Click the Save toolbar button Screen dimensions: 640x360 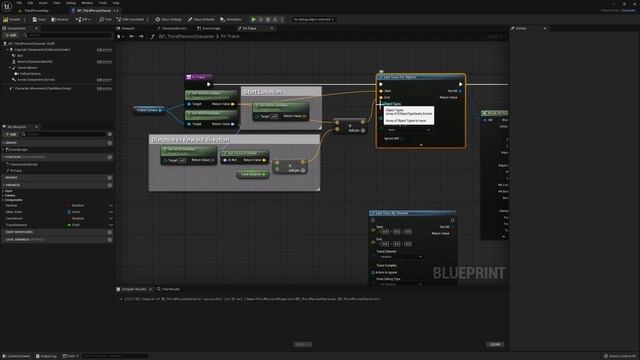pos(39,19)
